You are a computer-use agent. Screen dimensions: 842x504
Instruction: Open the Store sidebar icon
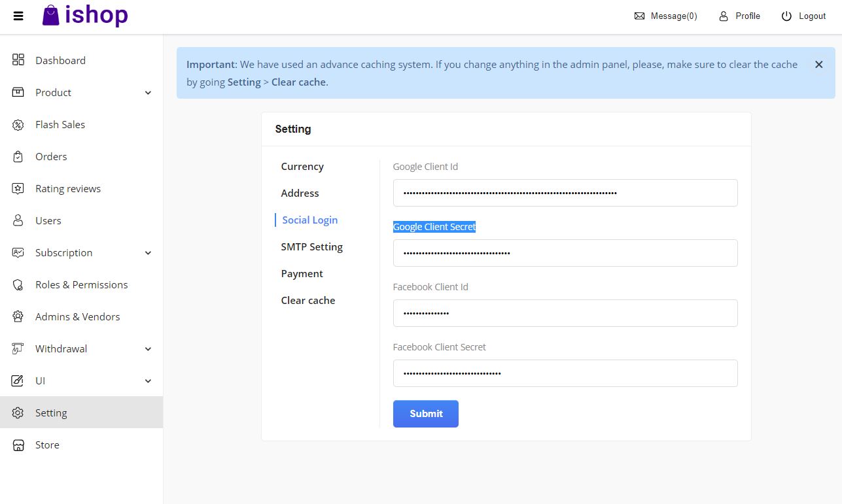pos(18,445)
